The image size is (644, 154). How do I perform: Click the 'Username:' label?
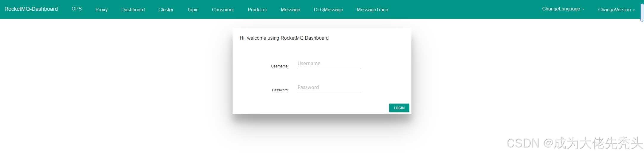coord(280,66)
